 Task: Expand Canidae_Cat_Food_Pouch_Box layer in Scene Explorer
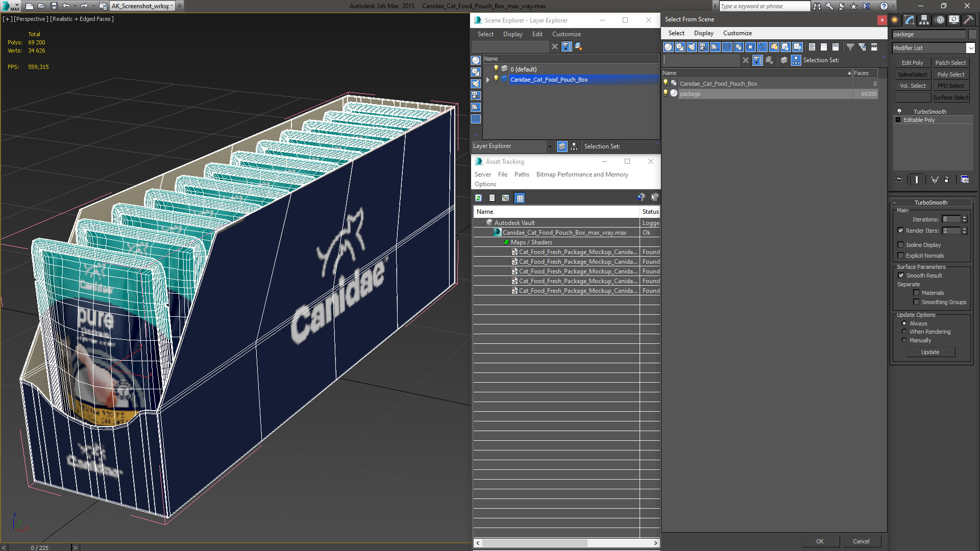pyautogui.click(x=488, y=80)
